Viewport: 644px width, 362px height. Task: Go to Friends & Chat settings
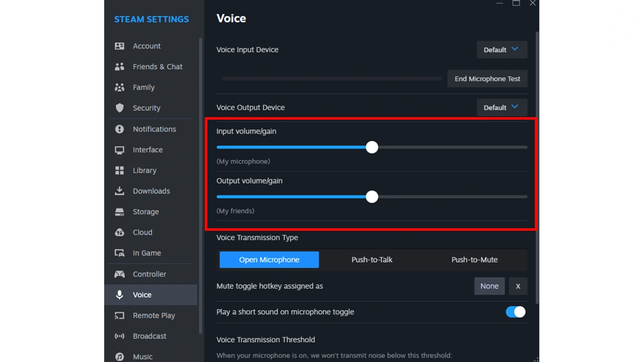(150, 66)
